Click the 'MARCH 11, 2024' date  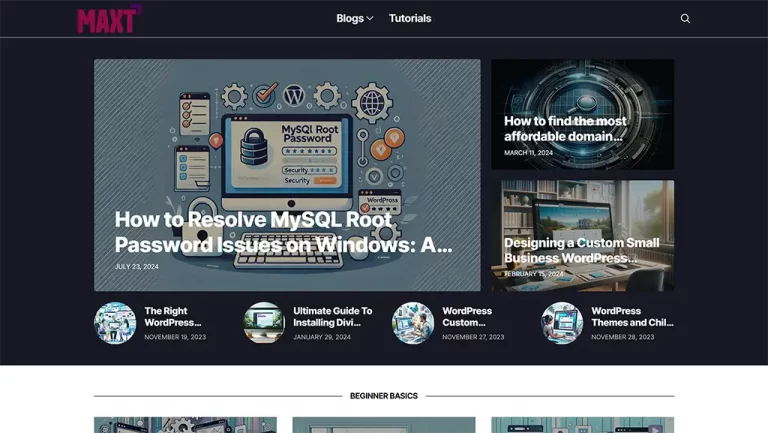pos(528,153)
